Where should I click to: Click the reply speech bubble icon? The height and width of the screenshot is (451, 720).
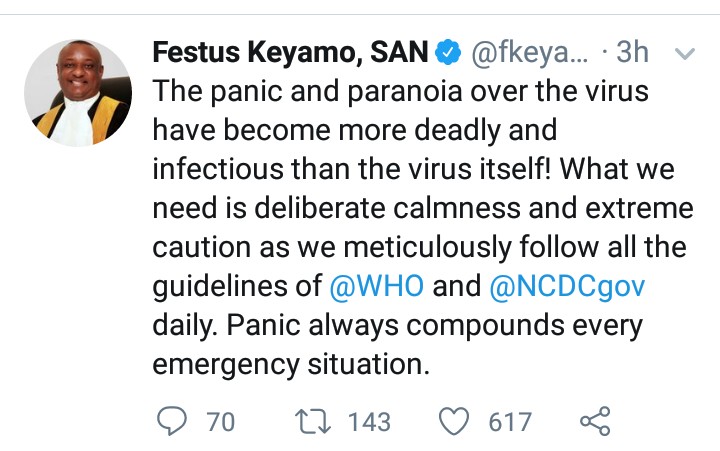[173, 422]
